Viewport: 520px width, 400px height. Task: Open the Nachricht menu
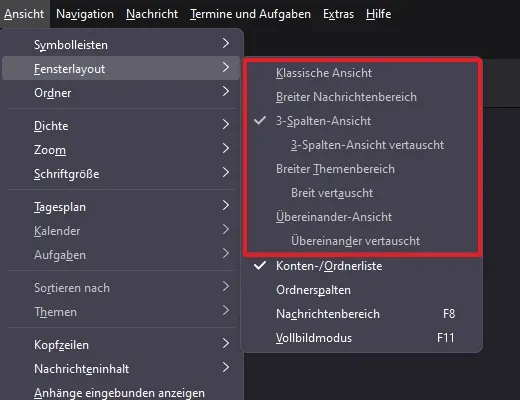[x=152, y=14]
